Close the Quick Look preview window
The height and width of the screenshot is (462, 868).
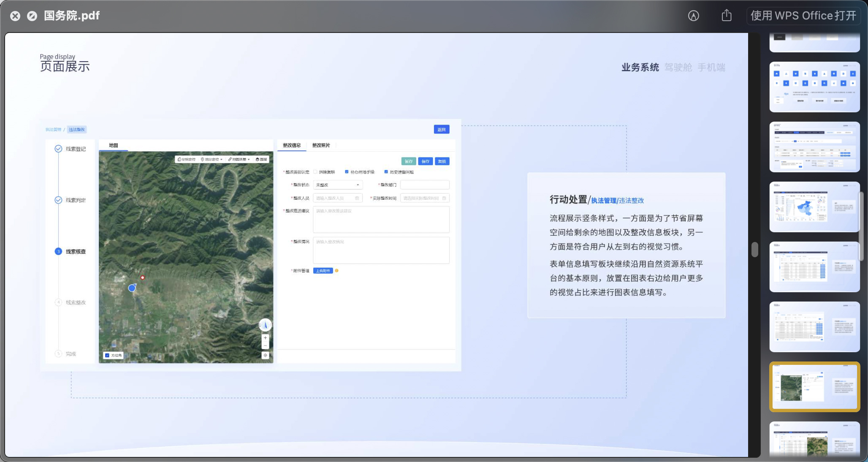(x=15, y=16)
